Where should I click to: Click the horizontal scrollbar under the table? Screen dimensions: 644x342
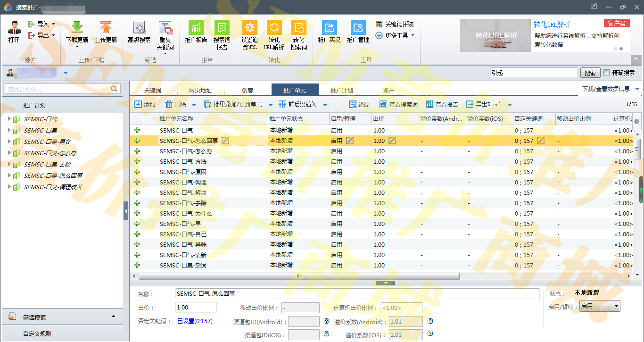click(x=298, y=276)
